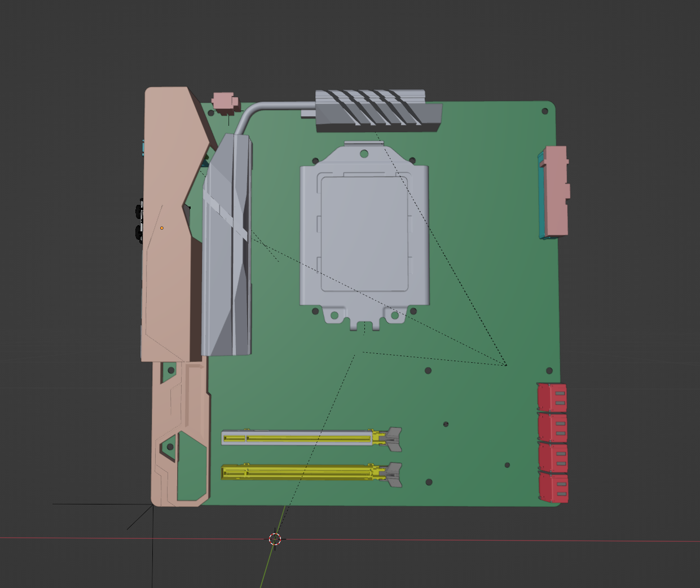This screenshot has height=588, width=700.
Task: Click the mounting hole at the PCB's top-right corner
Action: pos(545,111)
